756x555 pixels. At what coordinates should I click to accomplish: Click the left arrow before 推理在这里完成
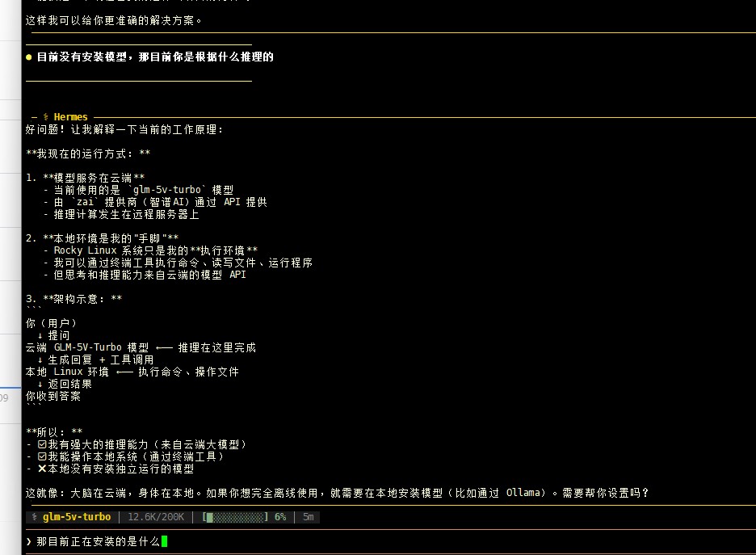[x=165, y=347]
